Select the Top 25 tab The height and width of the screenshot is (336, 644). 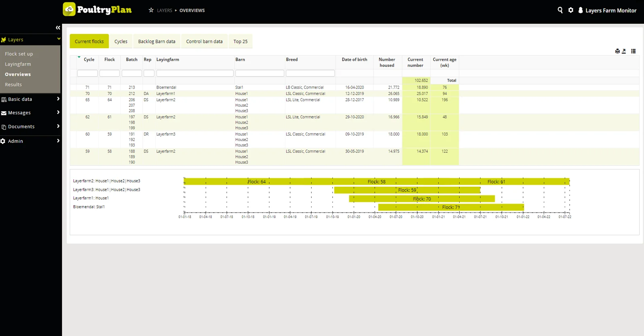[240, 41]
